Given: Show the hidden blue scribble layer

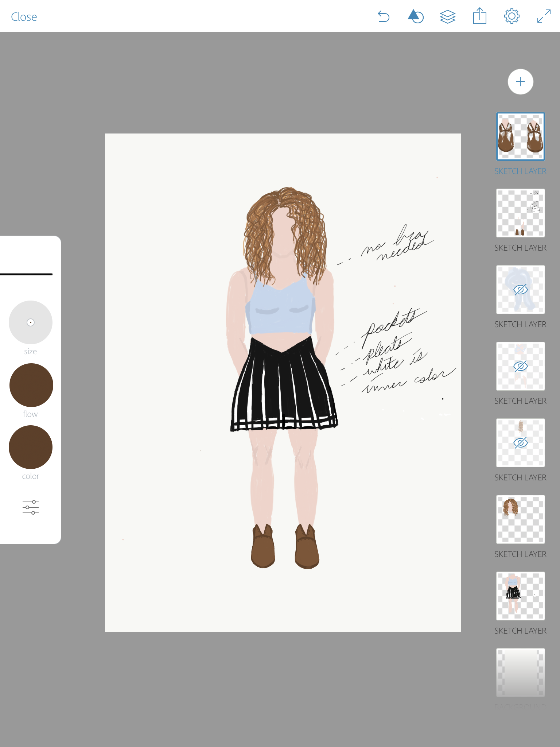Looking at the screenshot, I should (520, 290).
